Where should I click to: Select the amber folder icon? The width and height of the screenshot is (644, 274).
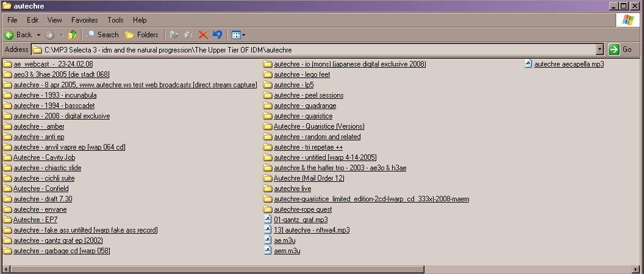point(7,126)
